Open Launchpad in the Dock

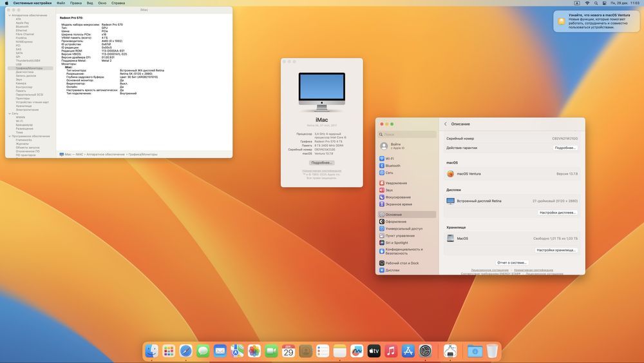pyautogui.click(x=169, y=351)
